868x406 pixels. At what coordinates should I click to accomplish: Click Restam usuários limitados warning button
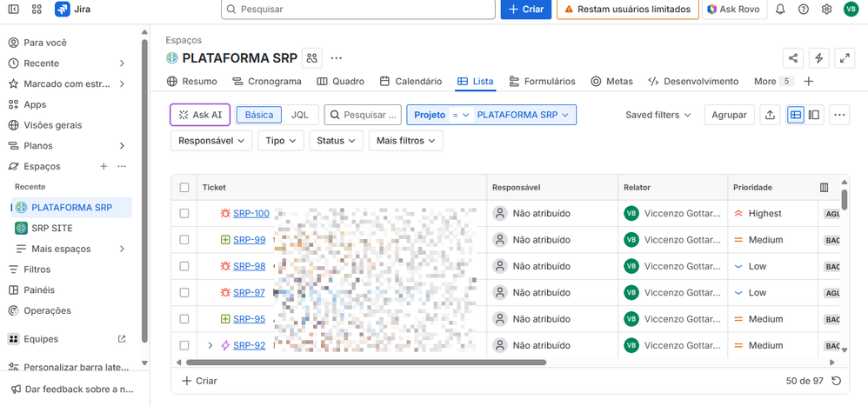pos(628,10)
